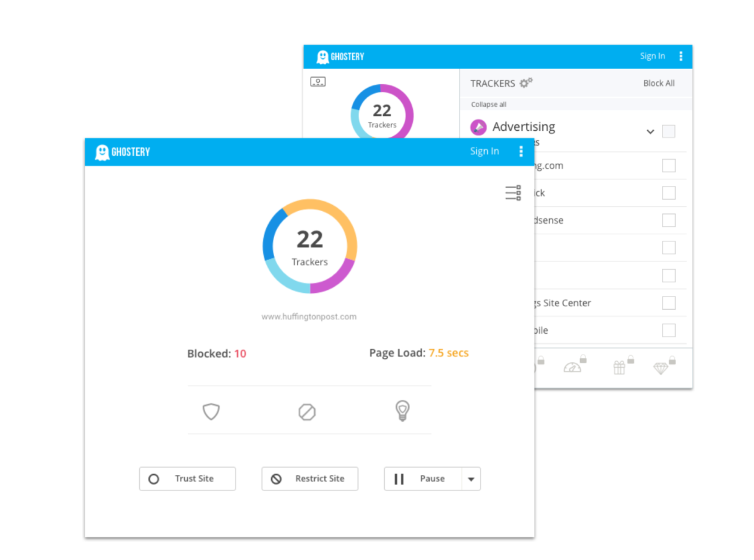Click Sign In in the front window
754x560 pixels.
coord(484,151)
